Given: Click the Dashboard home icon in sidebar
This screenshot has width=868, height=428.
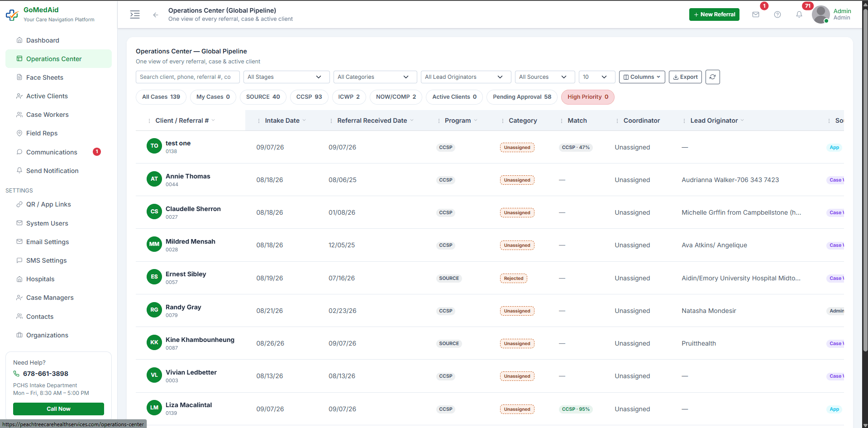Looking at the screenshot, I should click(x=19, y=40).
